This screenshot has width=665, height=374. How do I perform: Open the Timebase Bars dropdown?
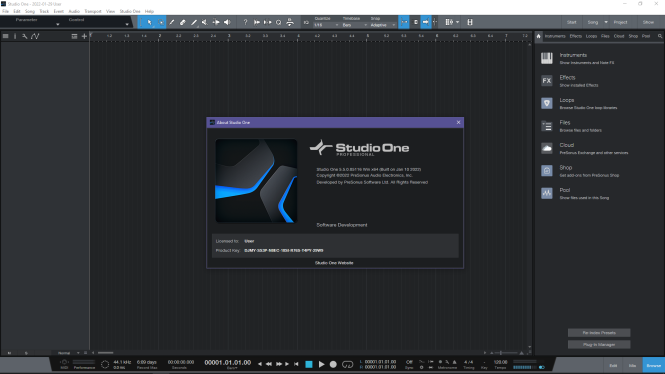click(x=355, y=25)
